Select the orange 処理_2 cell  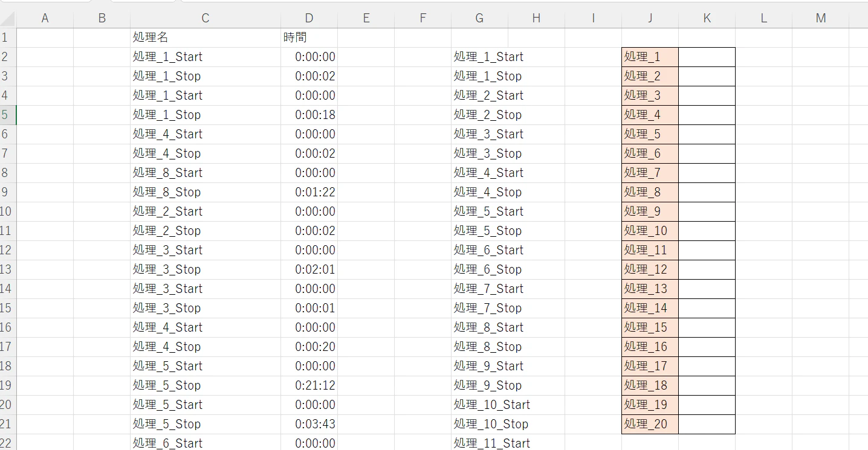tap(650, 76)
